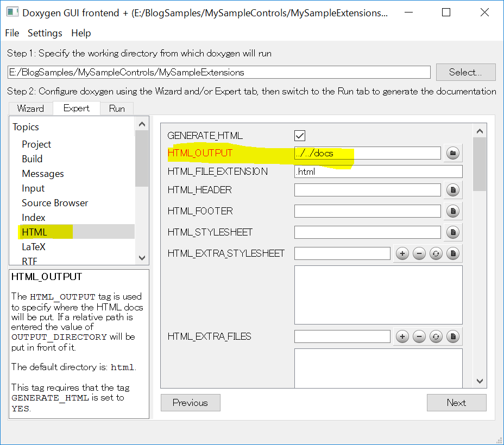
Task: Select the LaTeX topic
Action: coord(34,247)
